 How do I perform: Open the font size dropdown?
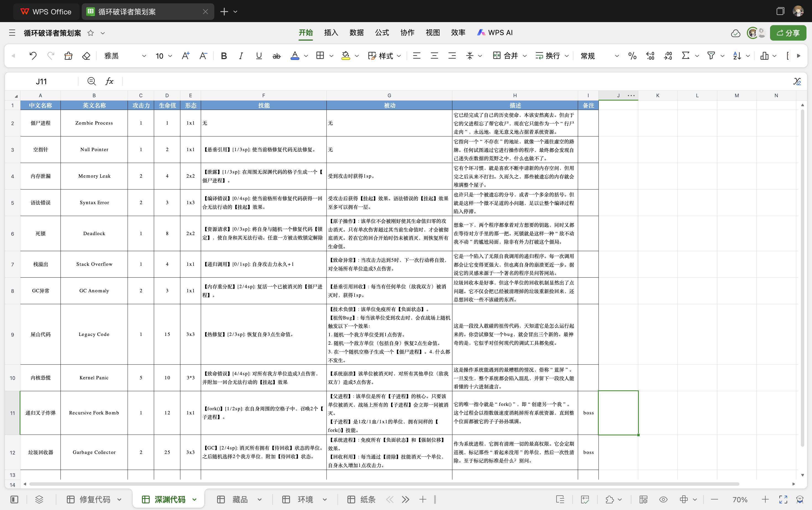click(170, 56)
